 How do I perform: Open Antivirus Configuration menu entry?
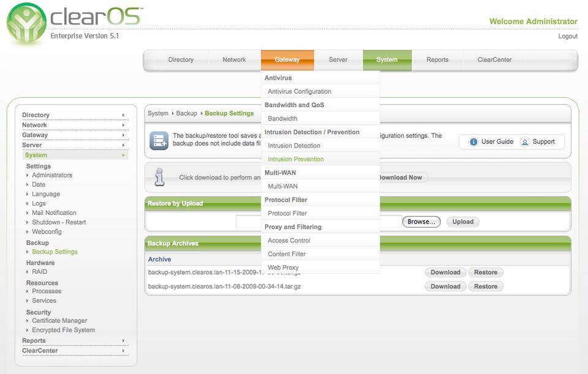[300, 91]
